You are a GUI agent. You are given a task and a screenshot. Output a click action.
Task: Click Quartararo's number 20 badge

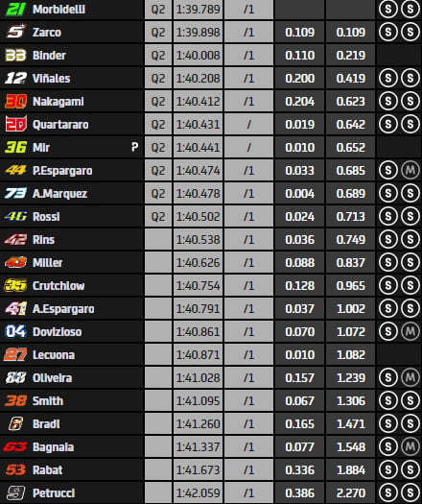pos(15,124)
